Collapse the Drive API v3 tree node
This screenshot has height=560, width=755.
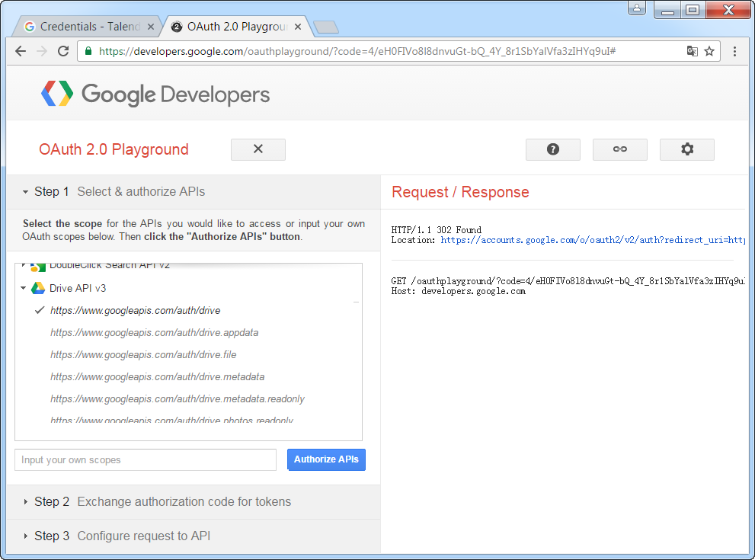click(x=24, y=289)
